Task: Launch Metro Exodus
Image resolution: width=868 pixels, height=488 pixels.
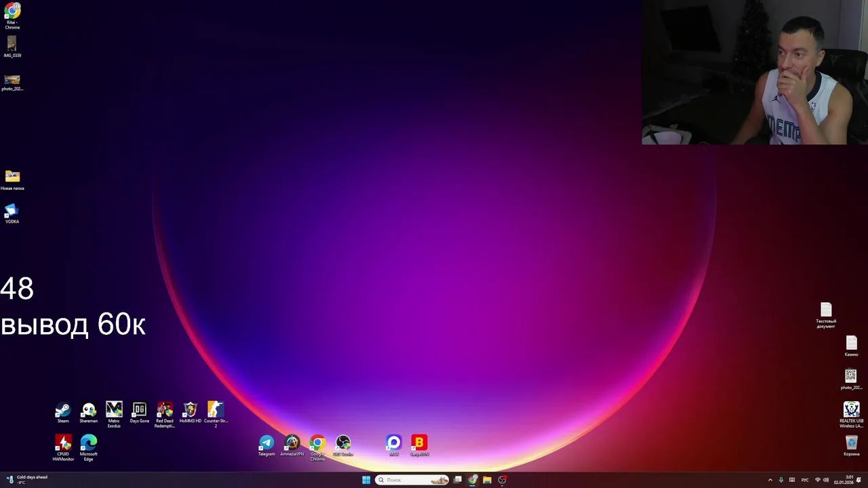Action: 114,415
